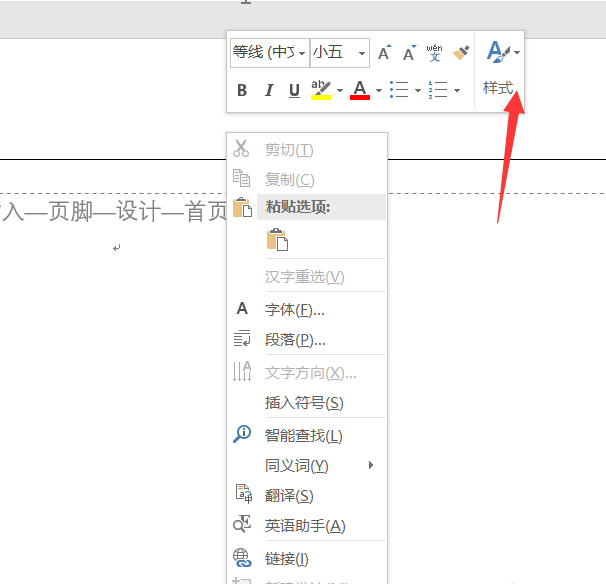Viewport: 606px width, 584px height.
Task: Click the shrink font size icon
Action: (x=409, y=53)
